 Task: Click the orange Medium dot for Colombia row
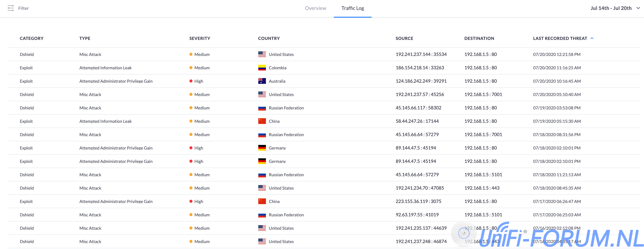191,68
